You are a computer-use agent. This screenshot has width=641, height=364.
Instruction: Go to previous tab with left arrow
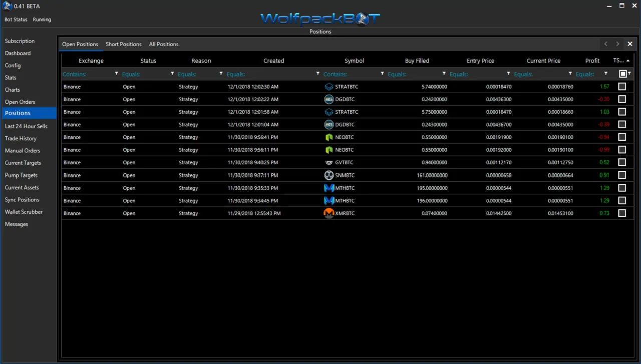pos(605,44)
